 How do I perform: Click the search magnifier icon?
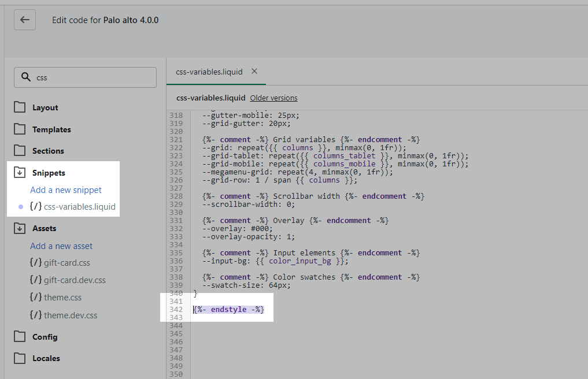point(25,77)
